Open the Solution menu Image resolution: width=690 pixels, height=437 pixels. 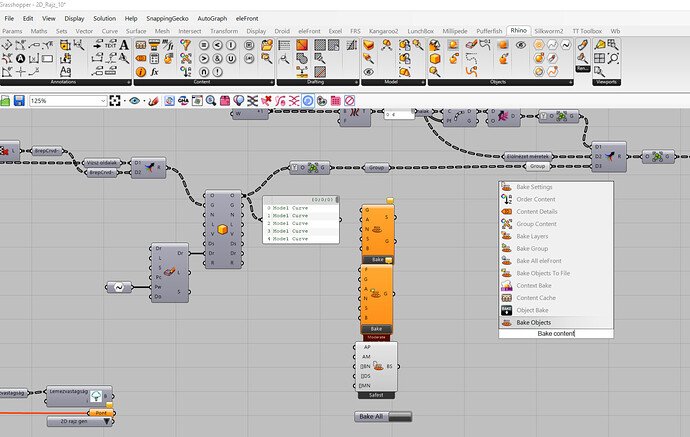coord(104,18)
